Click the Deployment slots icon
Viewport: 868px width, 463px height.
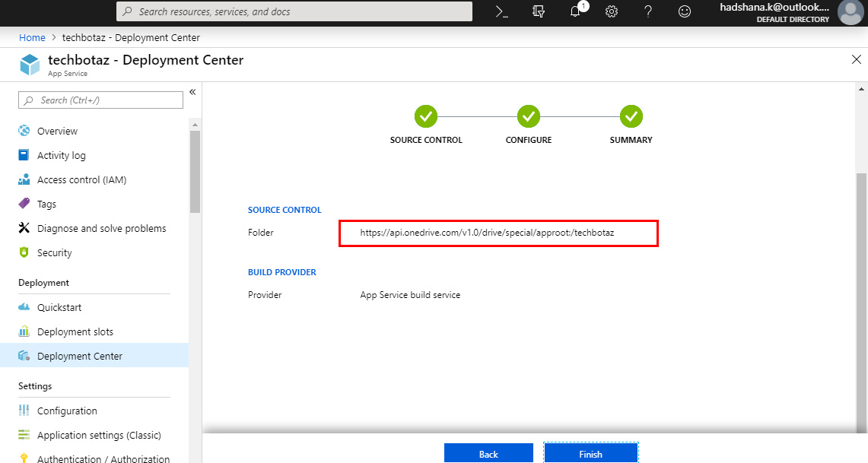point(24,331)
